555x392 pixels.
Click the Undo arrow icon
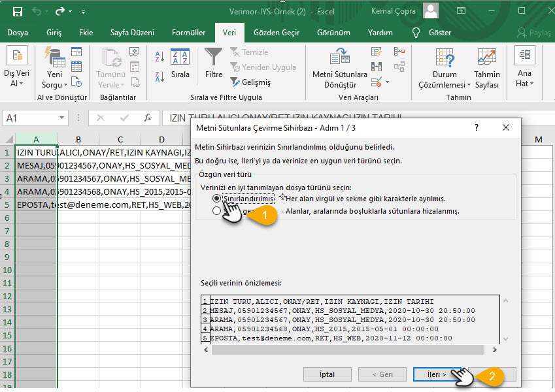pos(37,12)
